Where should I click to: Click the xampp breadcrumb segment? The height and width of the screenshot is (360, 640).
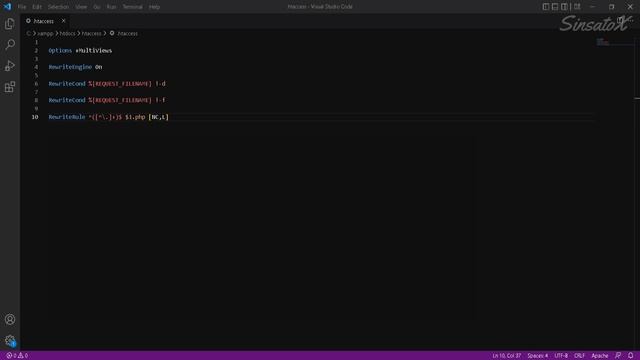coord(45,33)
